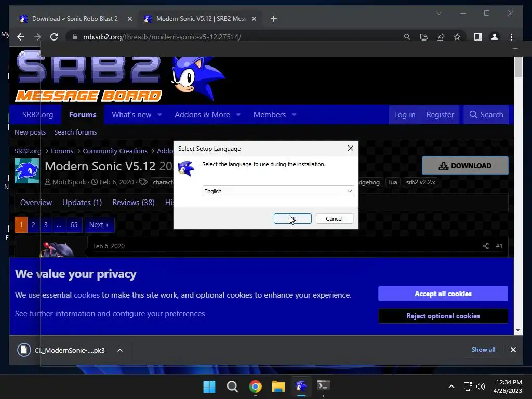Jump to page 65 of thread

pos(74,224)
